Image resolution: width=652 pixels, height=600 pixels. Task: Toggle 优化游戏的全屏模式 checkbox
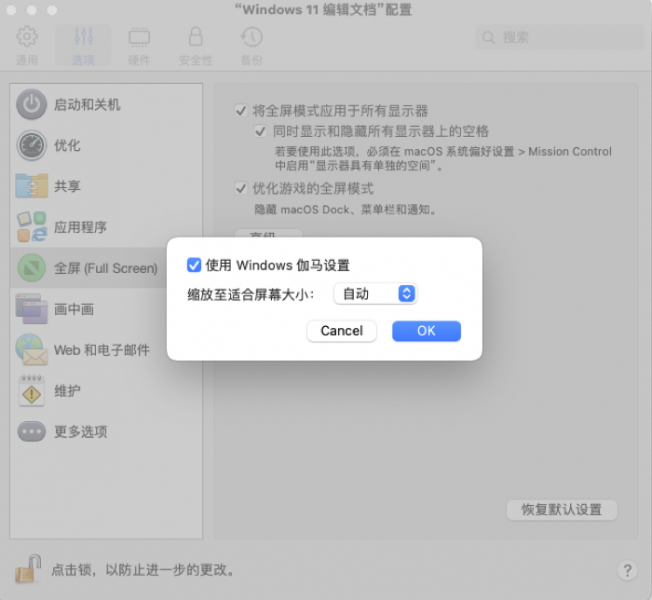[x=241, y=188]
